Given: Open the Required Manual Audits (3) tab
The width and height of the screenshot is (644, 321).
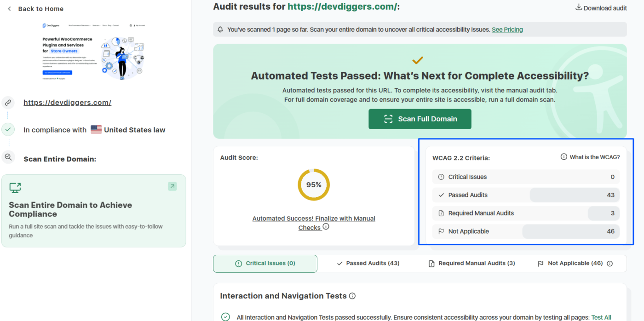Looking at the screenshot, I should (471, 264).
